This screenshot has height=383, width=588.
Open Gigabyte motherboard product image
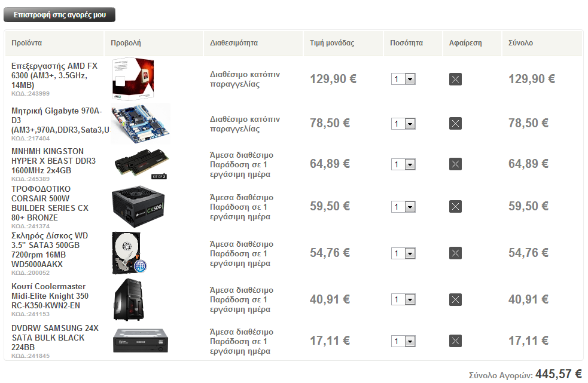pos(141,124)
